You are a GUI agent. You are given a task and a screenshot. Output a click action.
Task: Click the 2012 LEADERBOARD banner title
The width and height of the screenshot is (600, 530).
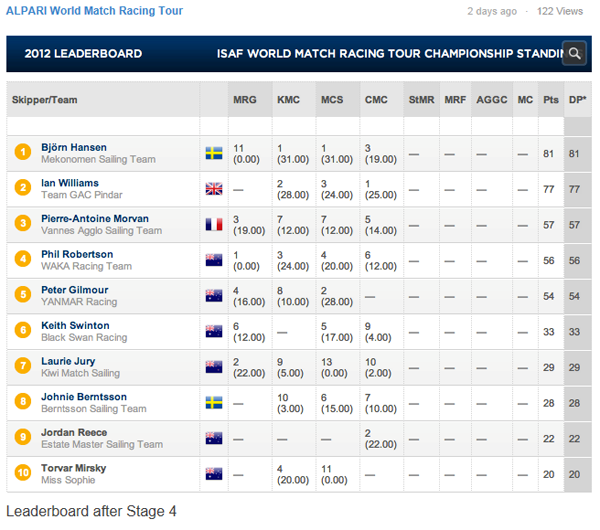(83, 54)
